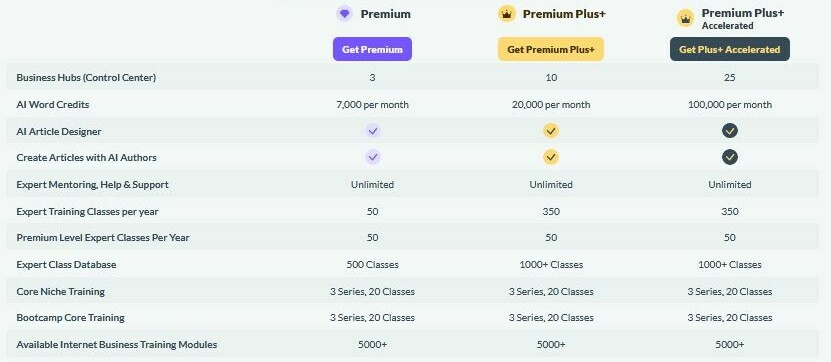The height and width of the screenshot is (362, 831).
Task: Click the Get Premium button
Action: click(373, 49)
